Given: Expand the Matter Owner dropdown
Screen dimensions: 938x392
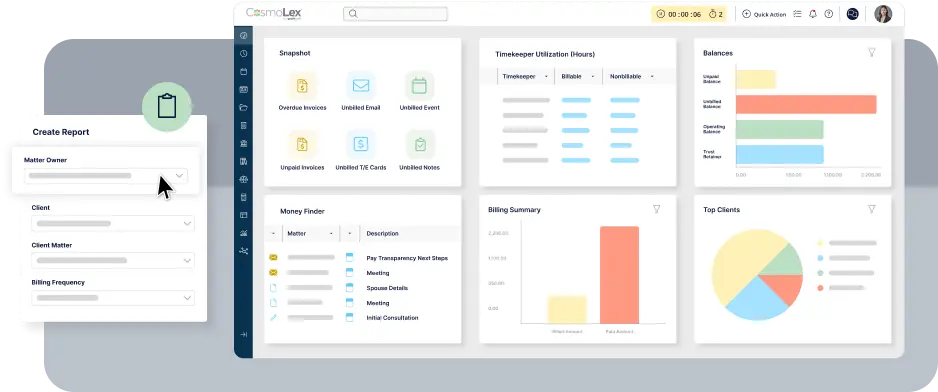Looking at the screenshot, I should coord(106,176).
